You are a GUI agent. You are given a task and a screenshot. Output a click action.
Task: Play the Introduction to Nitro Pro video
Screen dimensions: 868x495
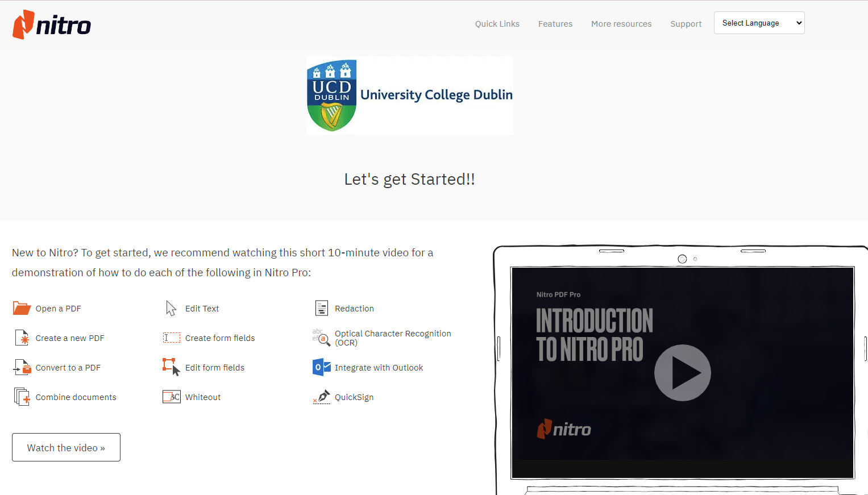(683, 372)
